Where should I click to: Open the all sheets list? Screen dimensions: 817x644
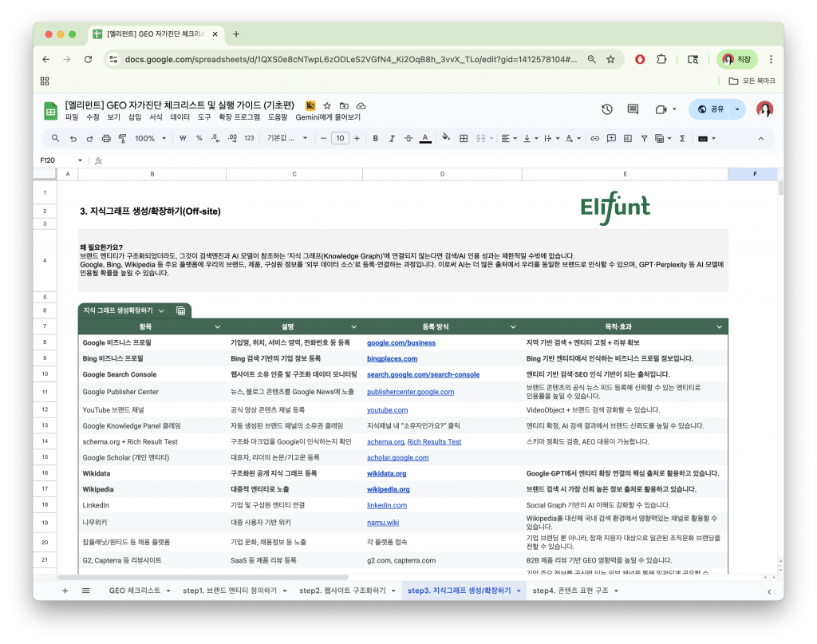click(x=86, y=591)
